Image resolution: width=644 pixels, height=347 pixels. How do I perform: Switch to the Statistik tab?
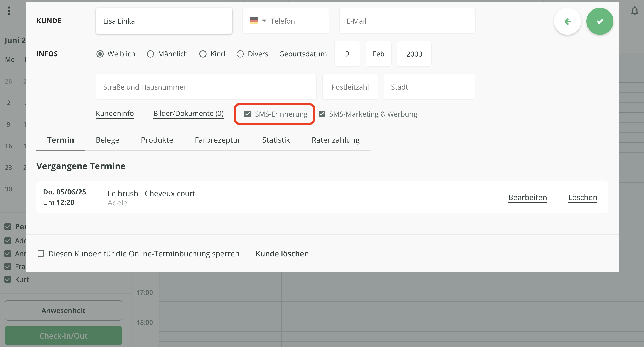coord(276,140)
